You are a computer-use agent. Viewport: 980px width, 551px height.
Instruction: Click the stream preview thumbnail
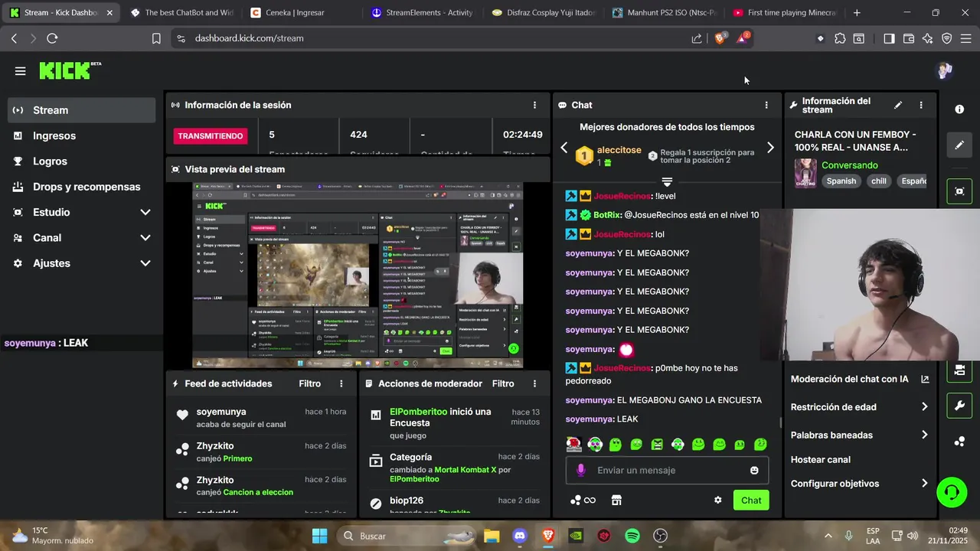(358, 275)
